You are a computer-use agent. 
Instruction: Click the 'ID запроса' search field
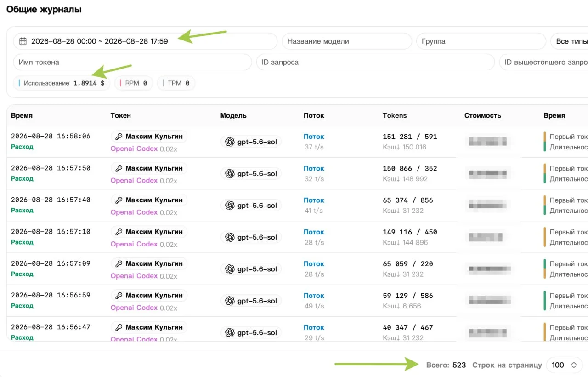click(x=375, y=62)
